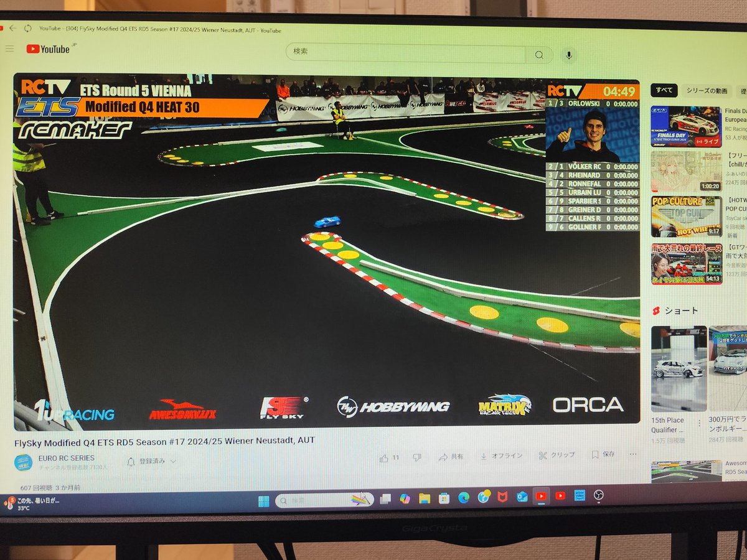Switch to active YouTube taskbar app
Viewport: 747px width, 560px height.
541,496
